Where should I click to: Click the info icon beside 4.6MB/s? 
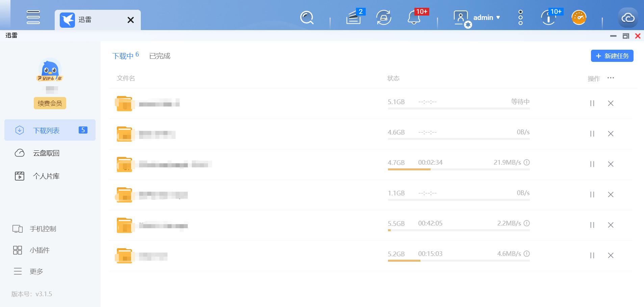pos(526,254)
